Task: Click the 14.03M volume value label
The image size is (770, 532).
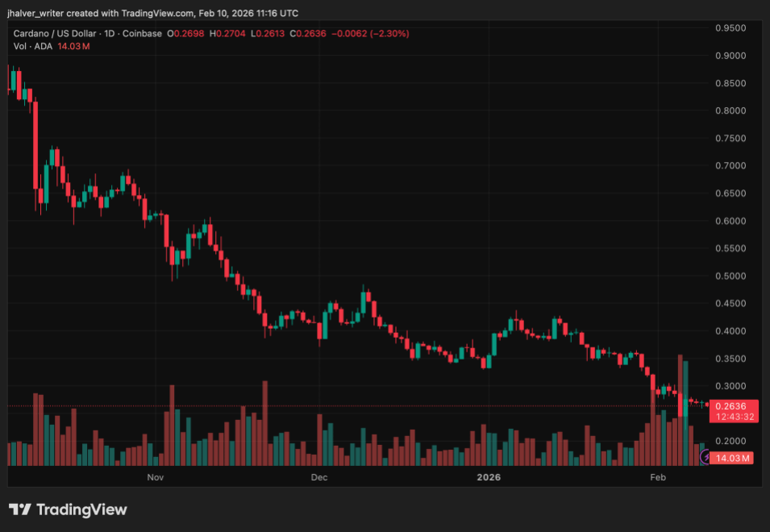Action: pyautogui.click(x=732, y=457)
